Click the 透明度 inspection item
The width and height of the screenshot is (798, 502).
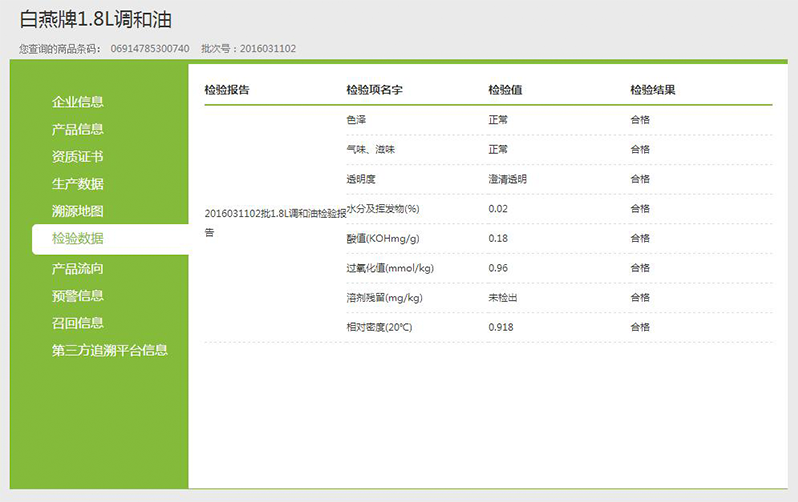[361, 179]
